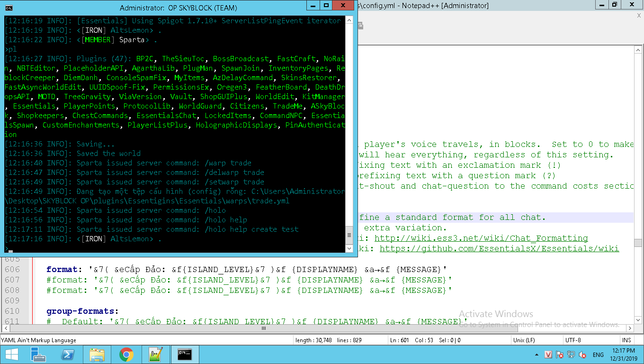
Task: Click the command prompt taskbar icon
Action: (185, 355)
